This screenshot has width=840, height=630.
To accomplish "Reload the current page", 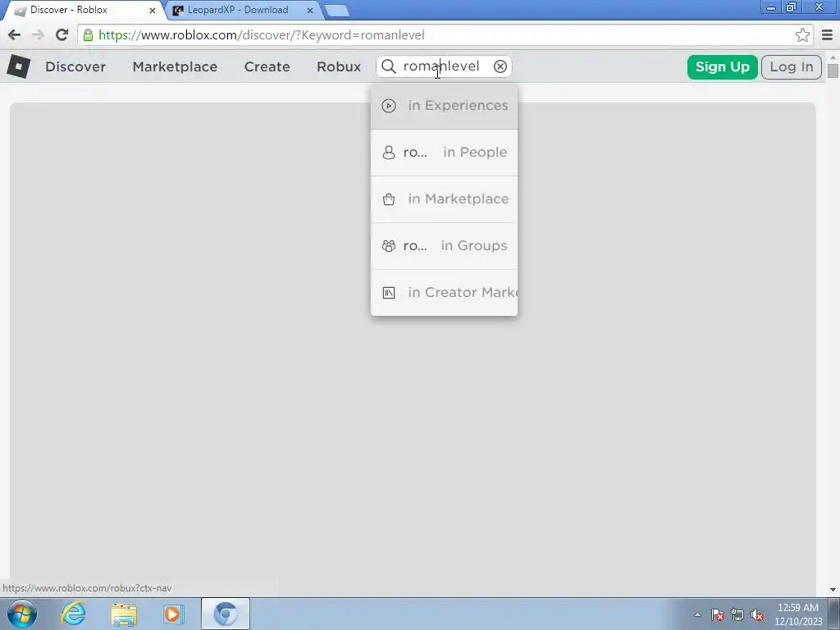I will [x=62, y=34].
